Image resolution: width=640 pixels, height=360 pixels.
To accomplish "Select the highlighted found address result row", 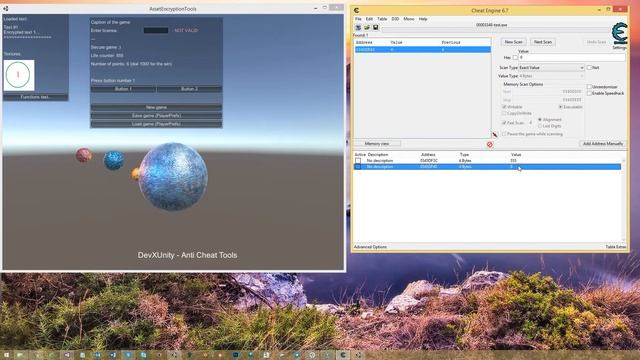I will pos(422,49).
